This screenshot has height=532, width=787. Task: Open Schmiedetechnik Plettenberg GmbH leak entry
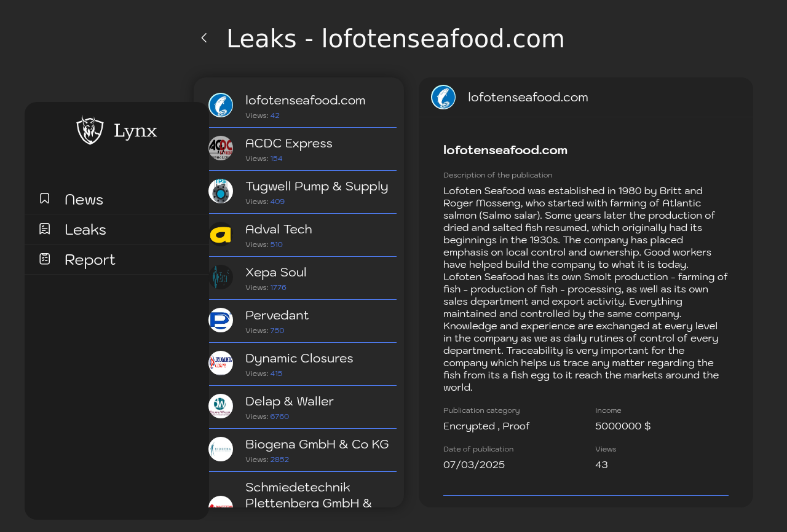pyautogui.click(x=303, y=490)
